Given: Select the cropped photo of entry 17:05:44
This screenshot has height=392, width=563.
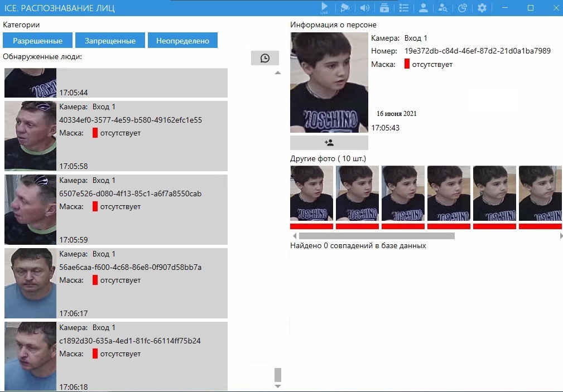Looking at the screenshot, I should [31, 83].
